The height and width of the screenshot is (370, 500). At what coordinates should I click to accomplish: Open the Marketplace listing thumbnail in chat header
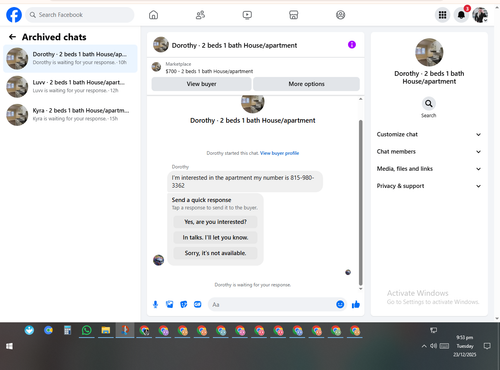coord(156,67)
